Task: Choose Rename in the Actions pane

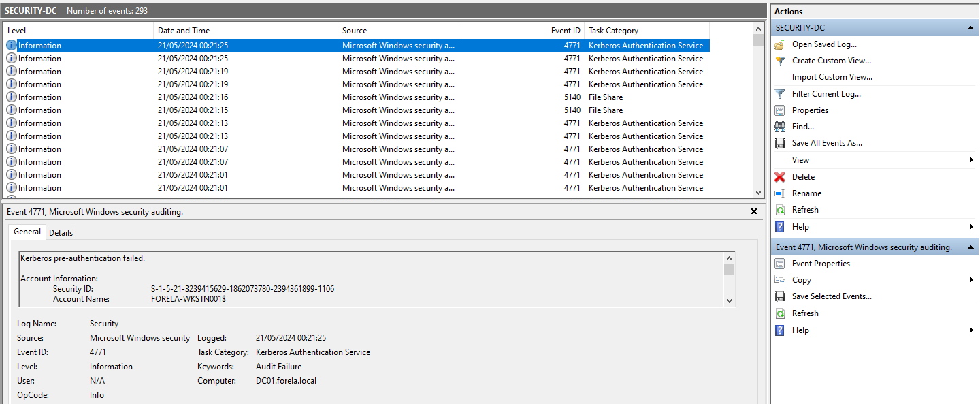Action: [x=806, y=193]
